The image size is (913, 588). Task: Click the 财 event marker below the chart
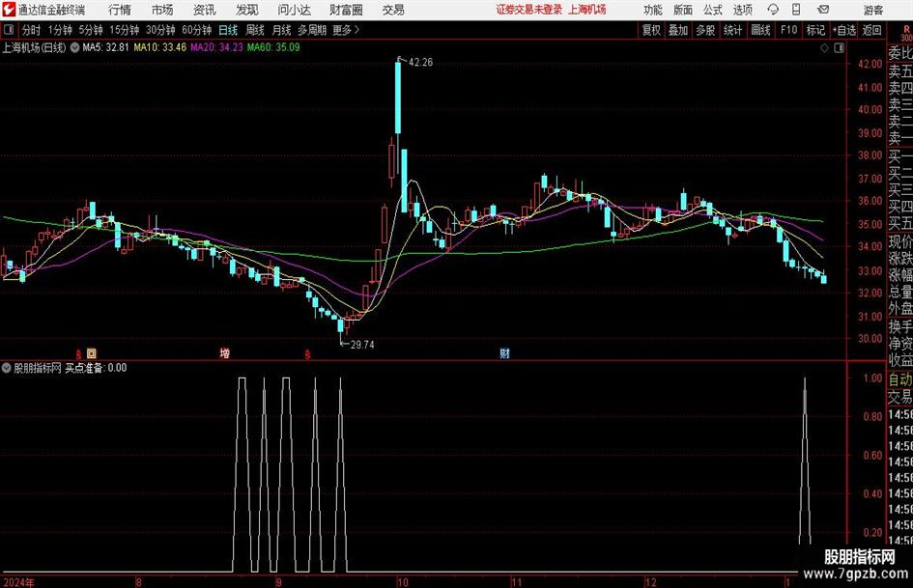point(505,353)
